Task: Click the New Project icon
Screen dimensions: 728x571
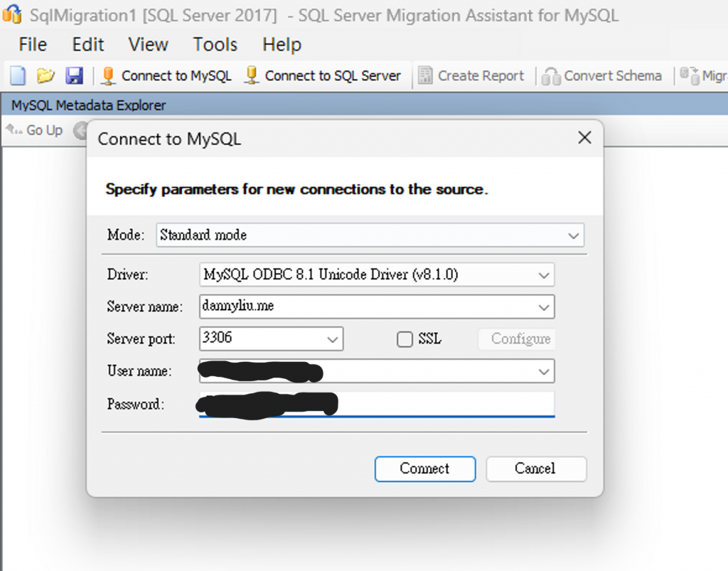Action: 18,75
